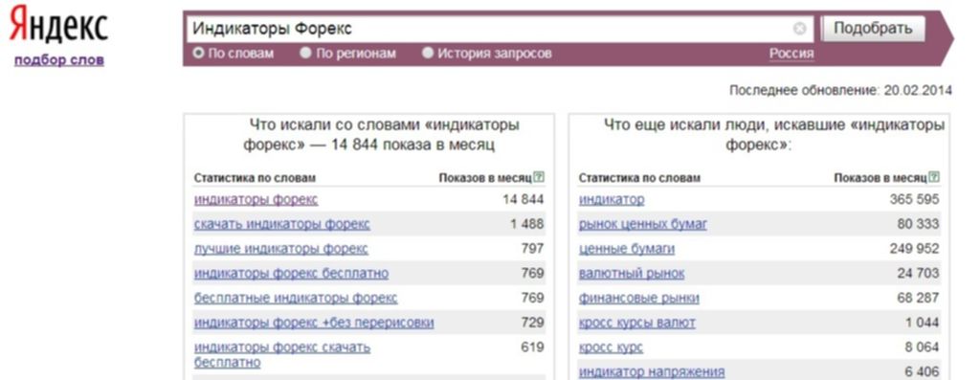Select the 'История запросов' radio button

coord(428,54)
